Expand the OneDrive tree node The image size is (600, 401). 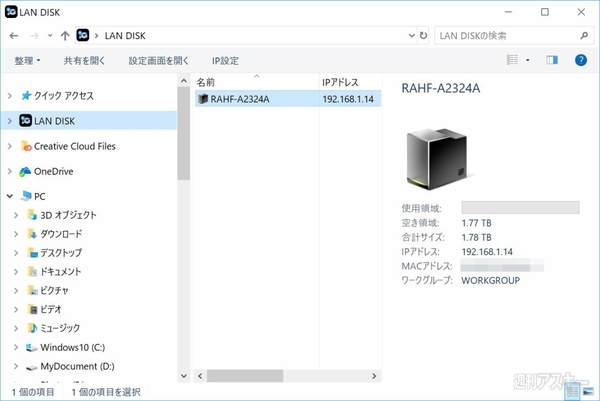(10, 171)
